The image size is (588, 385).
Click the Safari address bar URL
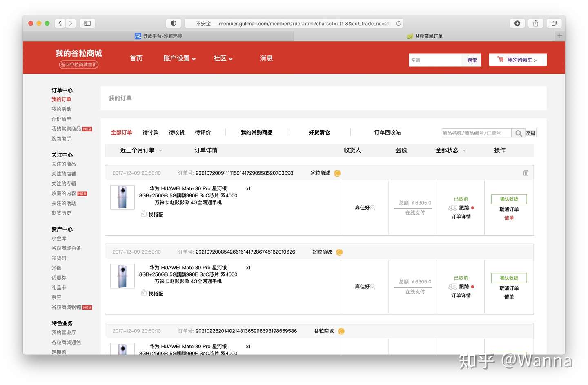pyautogui.click(x=293, y=24)
